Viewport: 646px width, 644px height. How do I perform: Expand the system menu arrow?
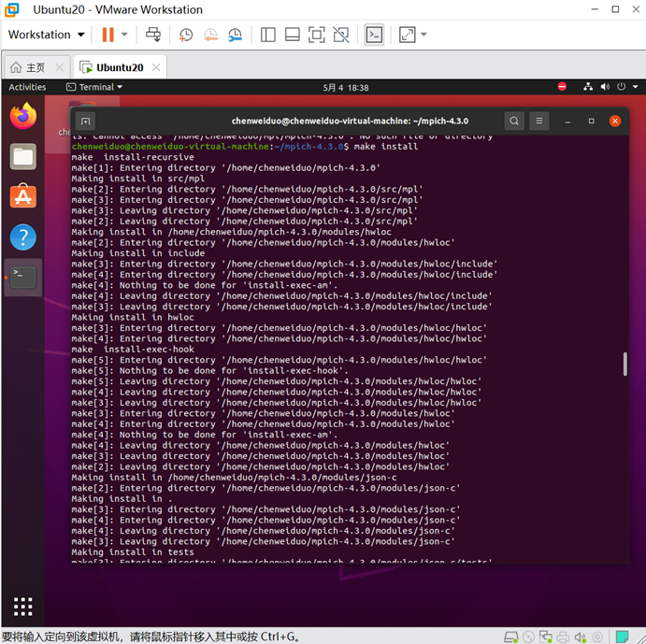point(636,87)
